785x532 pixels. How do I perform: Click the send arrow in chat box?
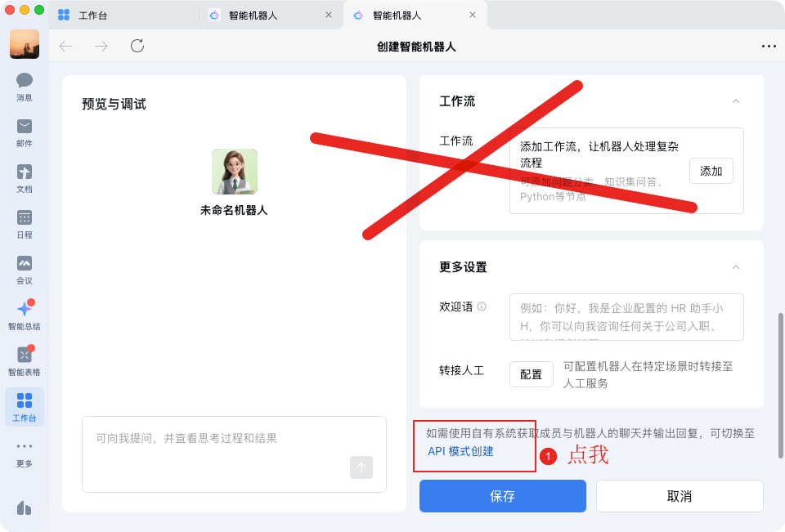tap(361, 467)
